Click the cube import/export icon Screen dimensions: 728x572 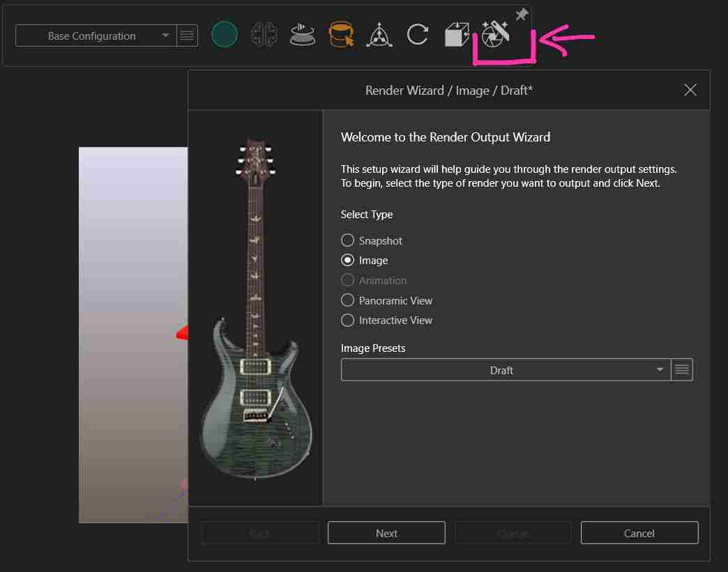tap(457, 35)
